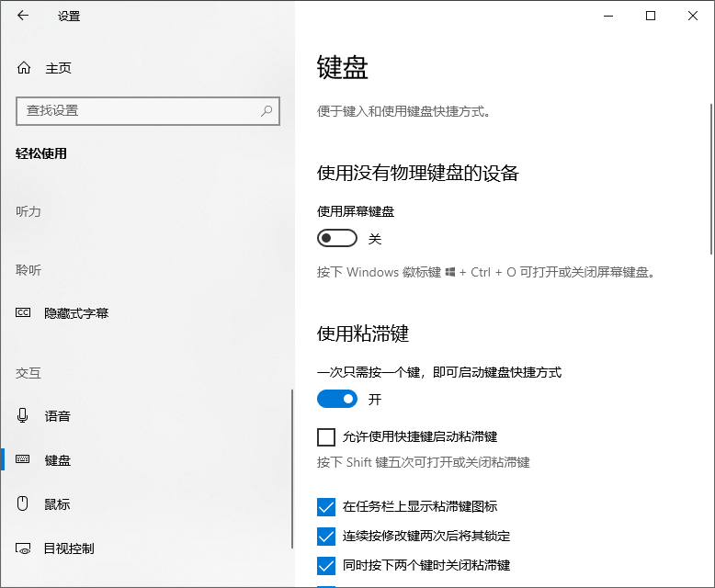Click the 交互 category label
715x588 pixels.
[x=28, y=373]
